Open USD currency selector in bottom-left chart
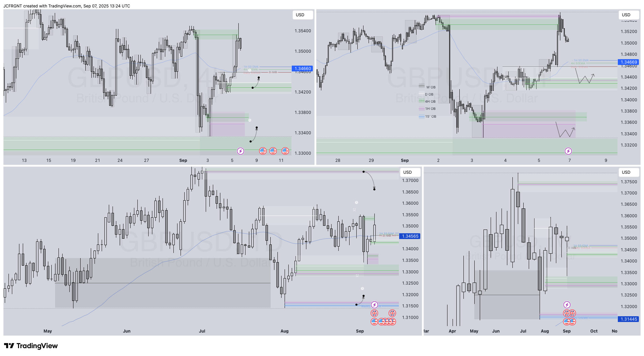644x356 pixels. click(x=410, y=172)
